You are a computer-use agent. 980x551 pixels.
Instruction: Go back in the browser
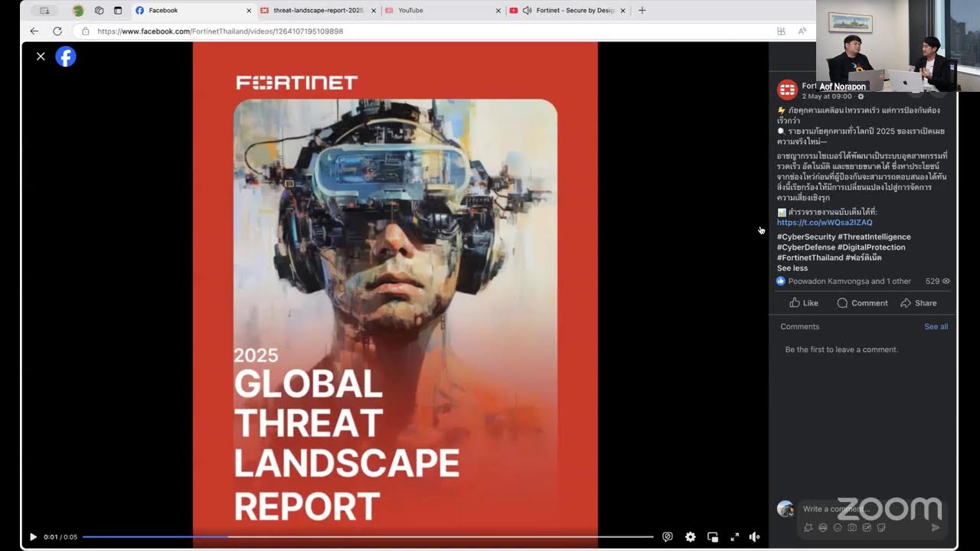(x=34, y=31)
